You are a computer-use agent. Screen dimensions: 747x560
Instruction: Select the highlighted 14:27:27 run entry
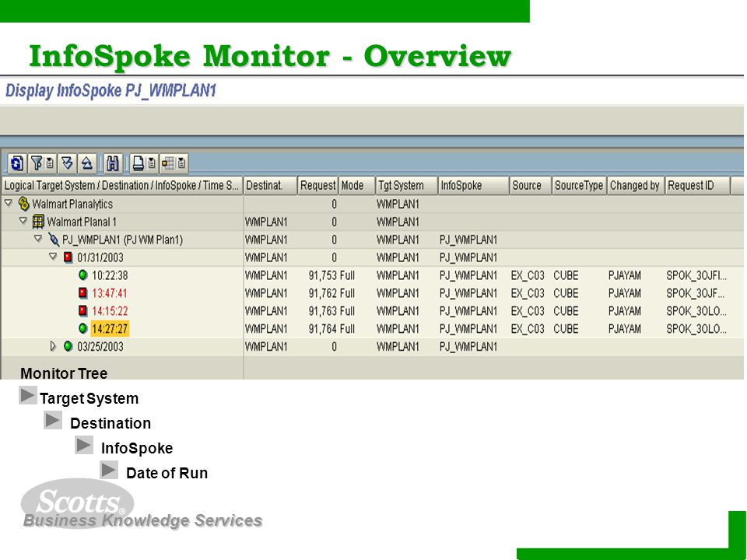[x=110, y=328]
